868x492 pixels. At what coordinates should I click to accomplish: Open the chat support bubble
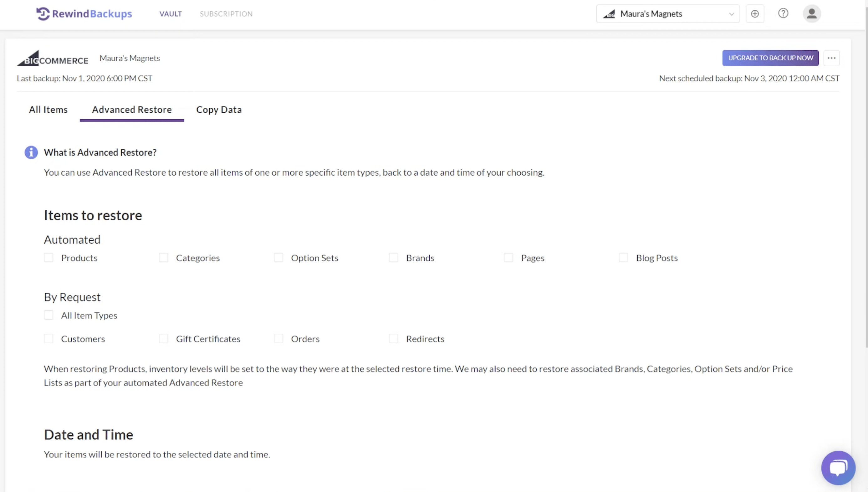pyautogui.click(x=838, y=468)
